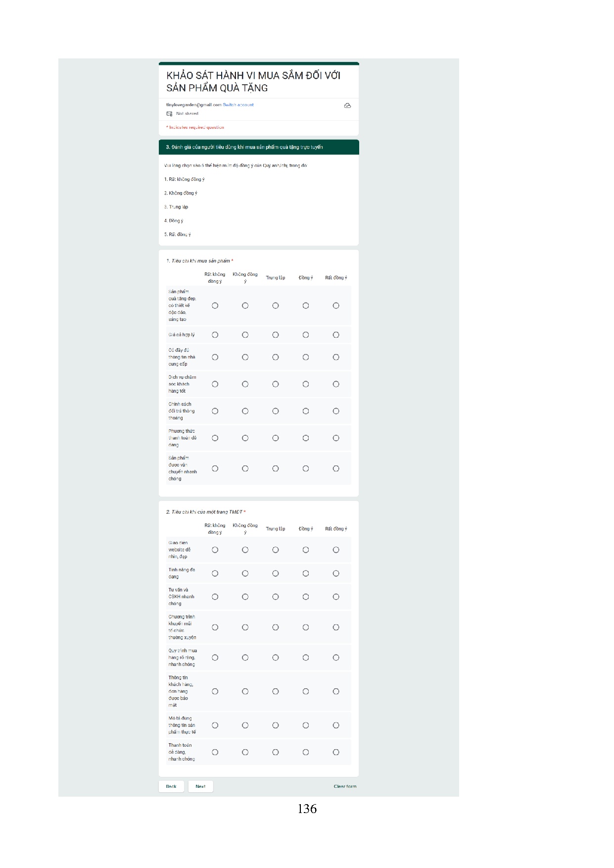Screen dimensions: 614x868
Task: Choose 'Trung lập' for 'Chính sách đổi trả thông thoáng'
Action: 276,411
